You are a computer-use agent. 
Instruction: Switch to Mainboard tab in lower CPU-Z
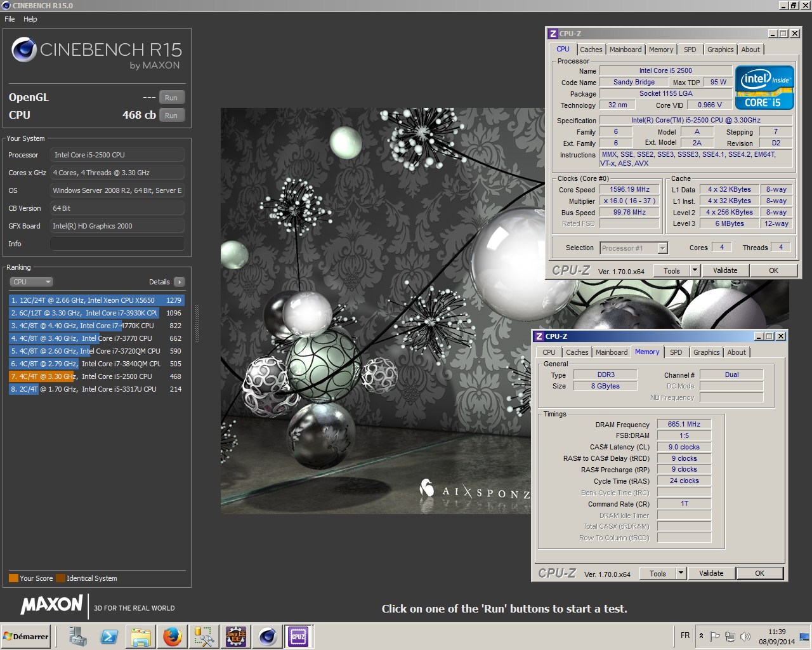pyautogui.click(x=612, y=352)
